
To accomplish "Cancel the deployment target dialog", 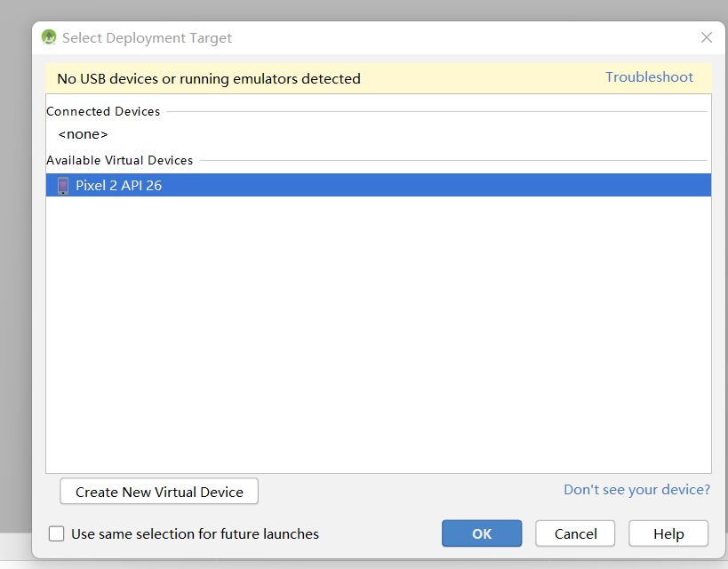I will (x=575, y=533).
